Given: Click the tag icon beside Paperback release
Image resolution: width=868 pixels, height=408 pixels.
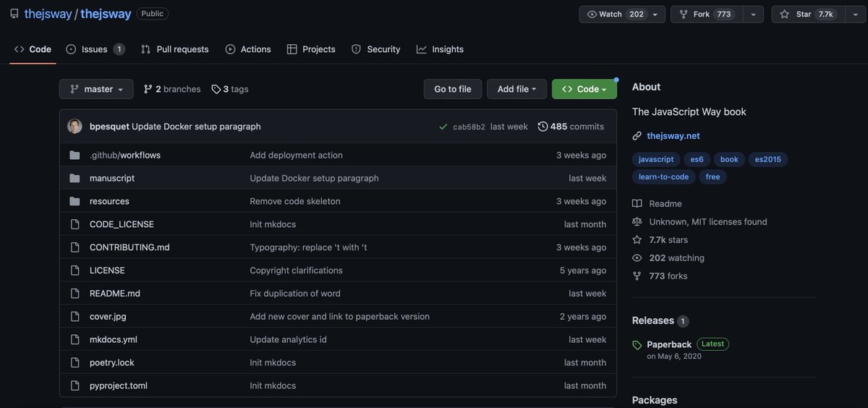Looking at the screenshot, I should coord(637,345).
